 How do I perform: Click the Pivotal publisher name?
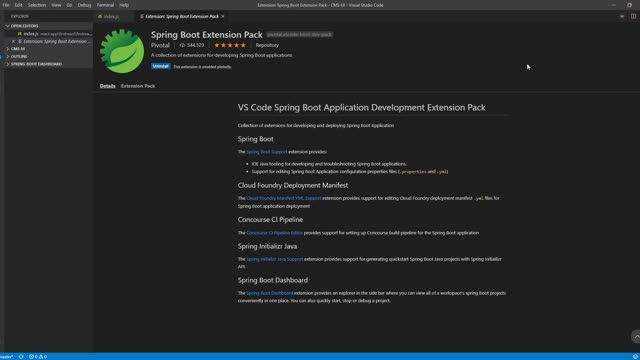click(x=160, y=45)
